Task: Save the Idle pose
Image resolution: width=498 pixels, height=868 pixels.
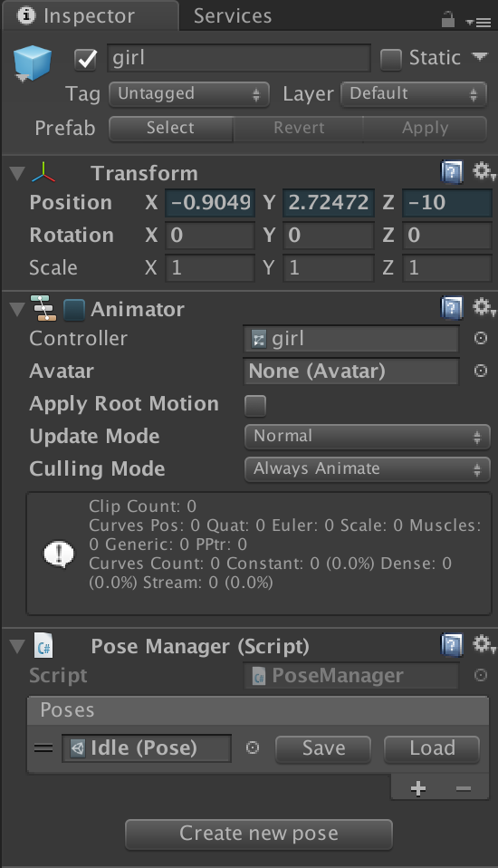Action: click(323, 749)
